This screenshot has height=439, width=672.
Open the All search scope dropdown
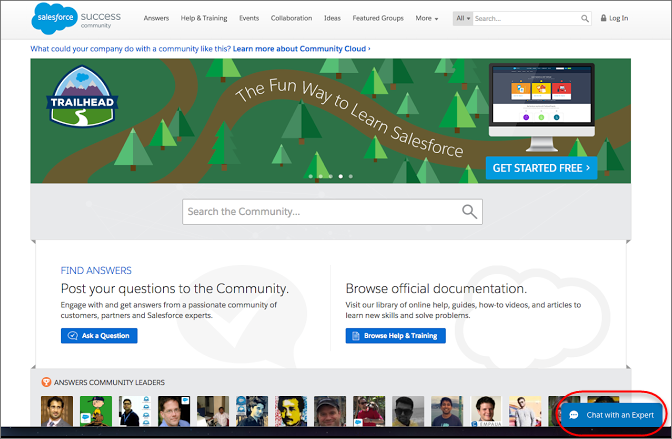(463, 18)
